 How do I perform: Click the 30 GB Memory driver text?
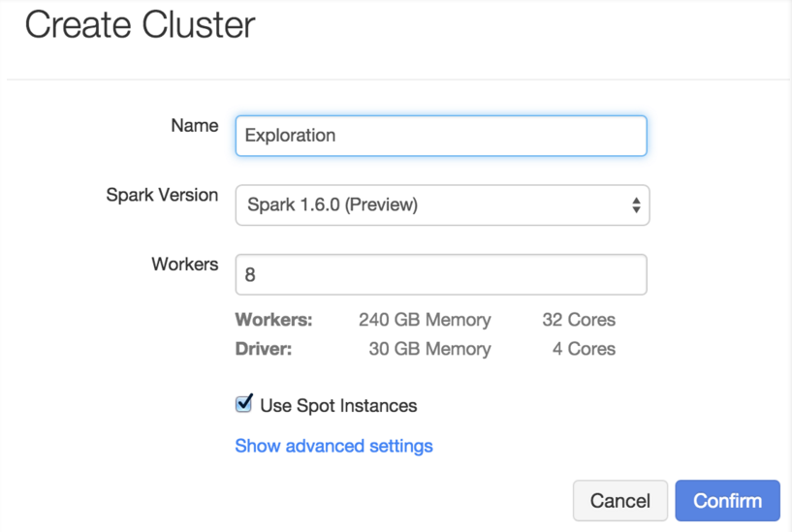pos(429,349)
